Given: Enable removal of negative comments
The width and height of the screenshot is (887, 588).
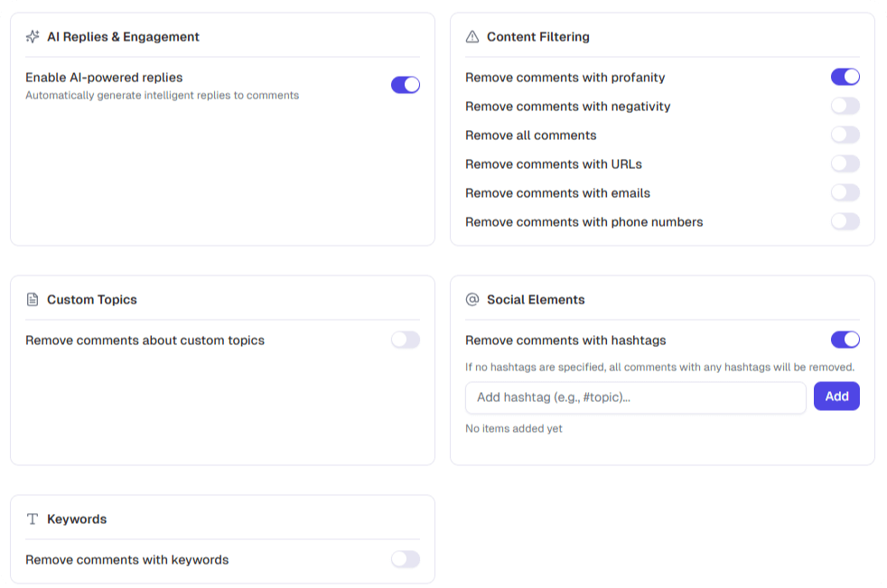Looking at the screenshot, I should (845, 106).
